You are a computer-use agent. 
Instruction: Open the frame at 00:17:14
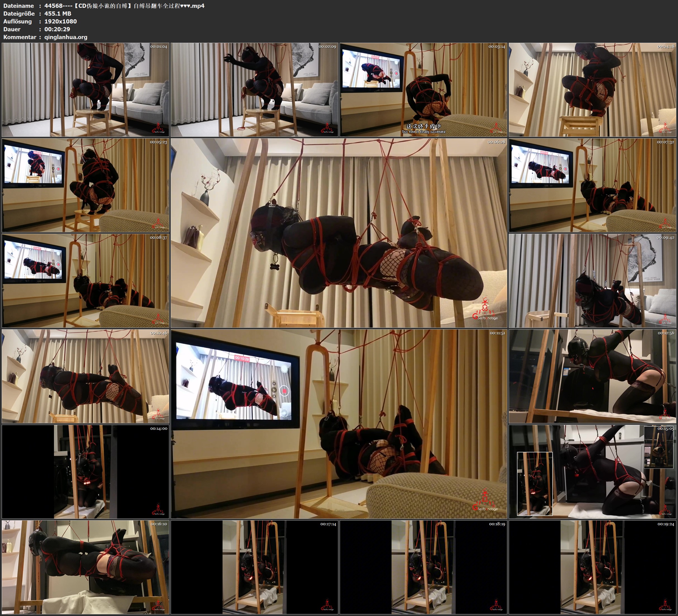coord(254,567)
